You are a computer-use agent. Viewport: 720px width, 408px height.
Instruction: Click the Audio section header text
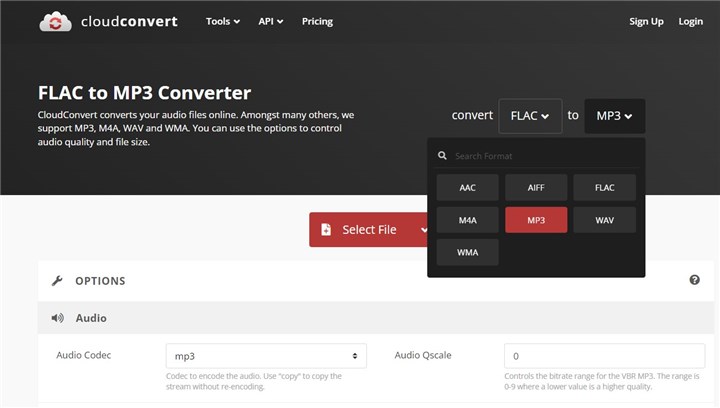tap(91, 318)
